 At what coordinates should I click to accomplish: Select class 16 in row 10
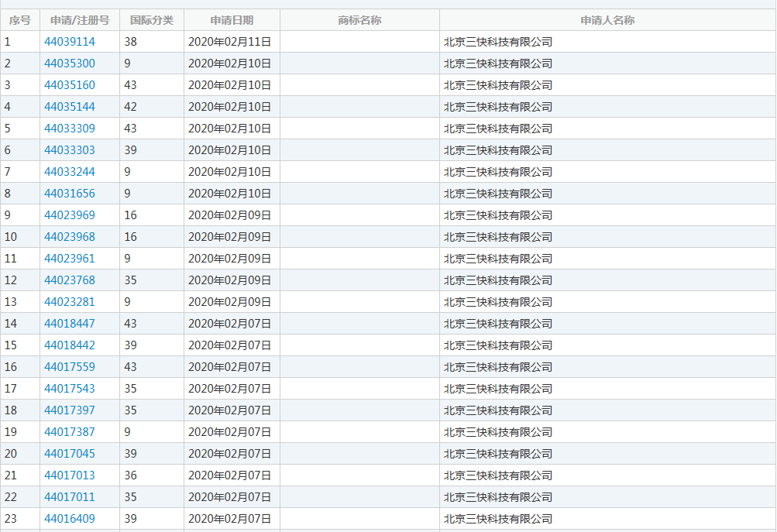point(130,237)
